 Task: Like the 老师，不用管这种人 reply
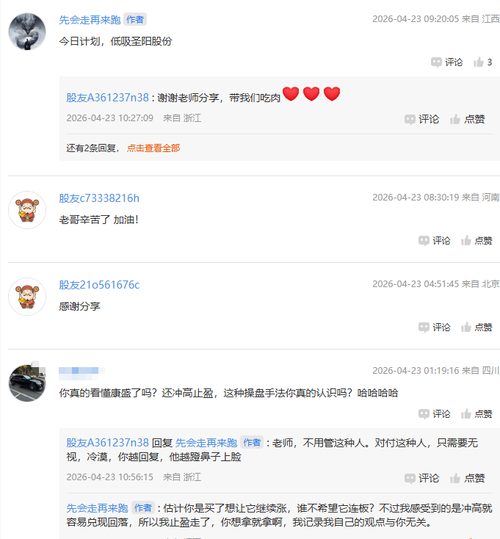coord(467,478)
